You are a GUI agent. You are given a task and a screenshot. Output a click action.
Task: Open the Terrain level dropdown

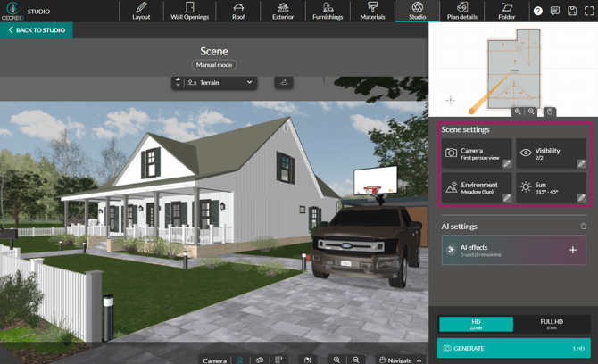tap(220, 82)
